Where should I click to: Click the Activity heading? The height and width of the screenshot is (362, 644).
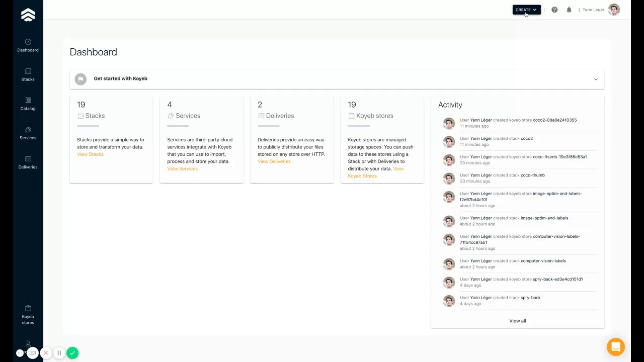tap(450, 105)
